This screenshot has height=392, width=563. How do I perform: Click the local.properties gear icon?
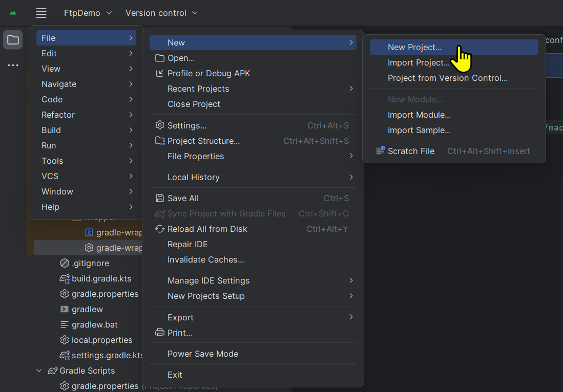65,340
